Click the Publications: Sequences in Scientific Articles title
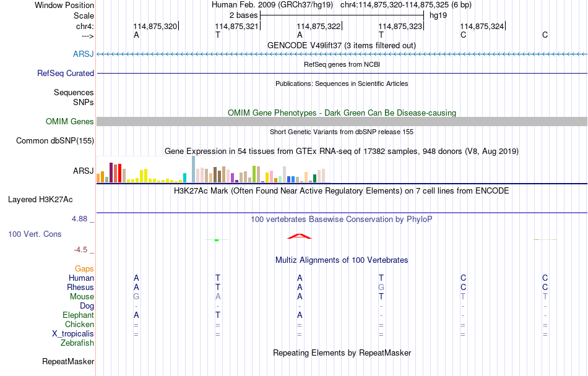 tap(342, 83)
